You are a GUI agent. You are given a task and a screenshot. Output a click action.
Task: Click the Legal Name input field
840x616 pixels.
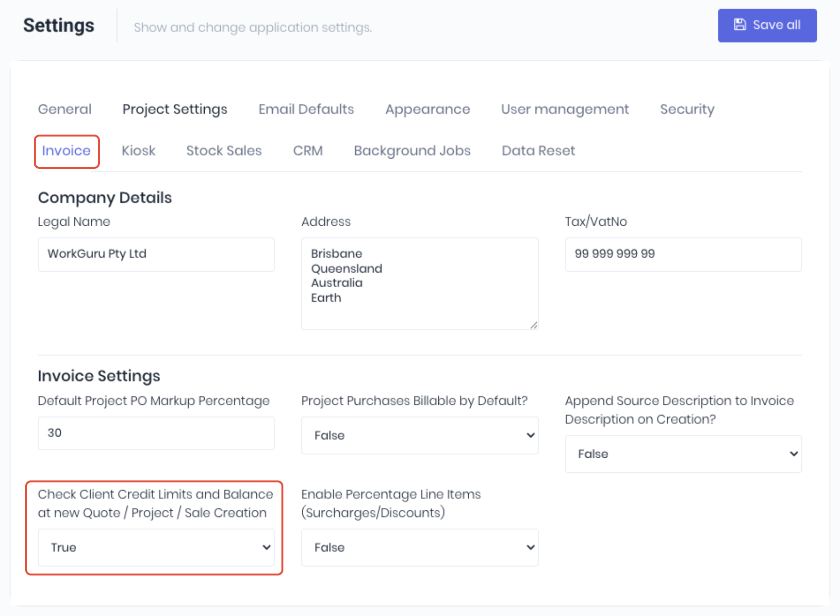156,254
